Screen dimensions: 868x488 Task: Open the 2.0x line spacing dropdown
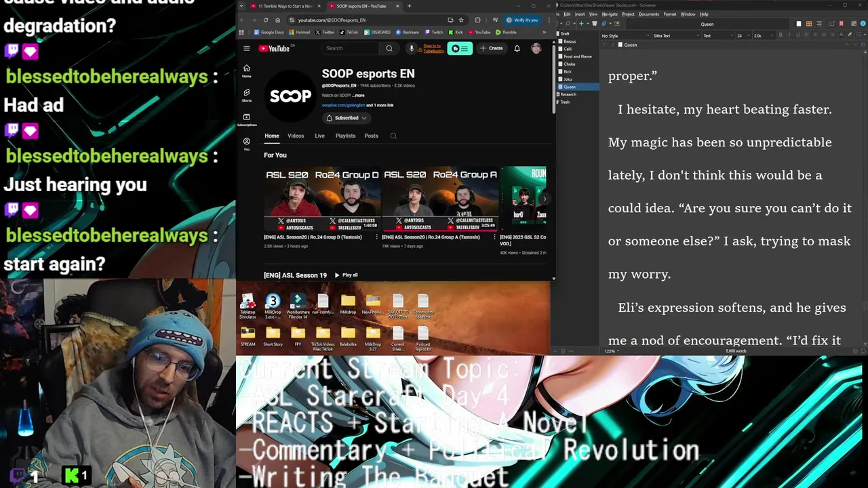764,36
